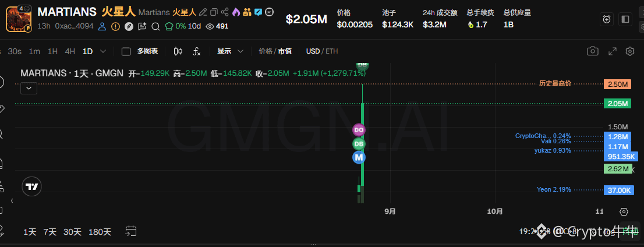Click the 2.50M price axis tag
Viewport: 644px width, 247px height.
tap(617, 84)
